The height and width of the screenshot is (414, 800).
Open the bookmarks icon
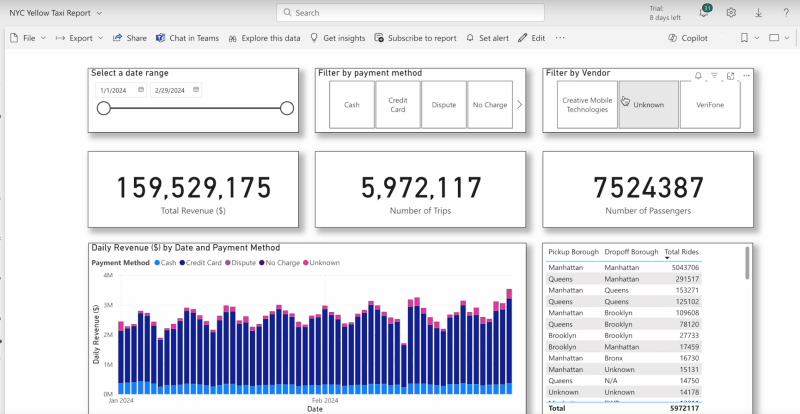pyautogui.click(x=744, y=38)
